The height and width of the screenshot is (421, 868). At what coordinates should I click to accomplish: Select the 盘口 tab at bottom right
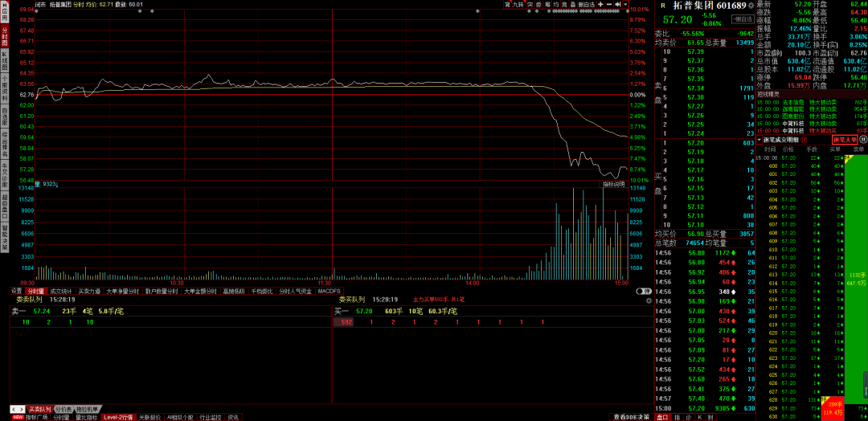pos(662,417)
